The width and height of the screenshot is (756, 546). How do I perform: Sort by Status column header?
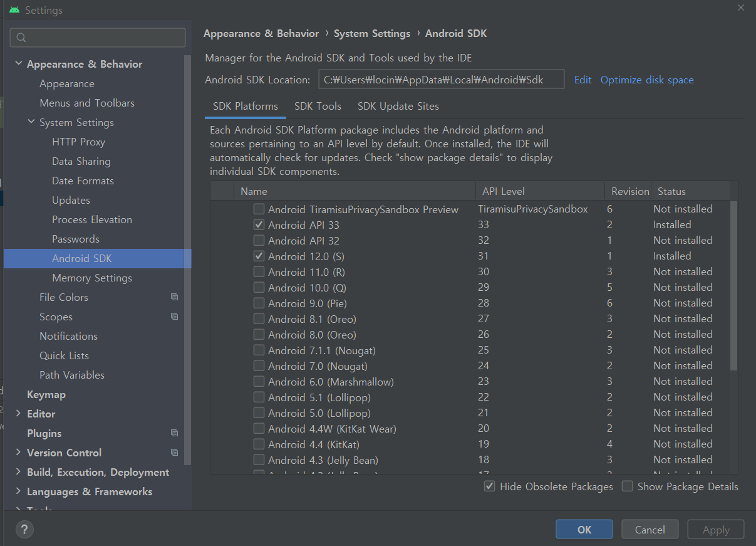[x=690, y=191]
